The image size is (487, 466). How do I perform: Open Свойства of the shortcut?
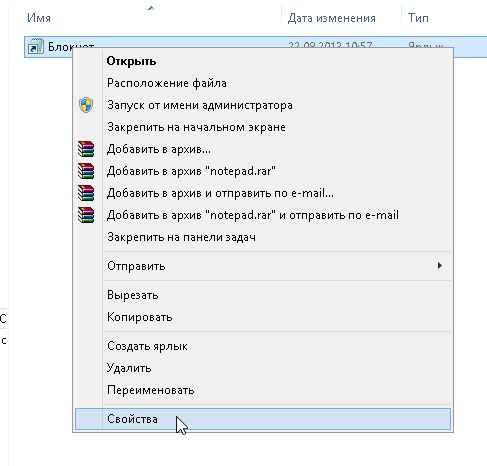[x=263, y=419]
